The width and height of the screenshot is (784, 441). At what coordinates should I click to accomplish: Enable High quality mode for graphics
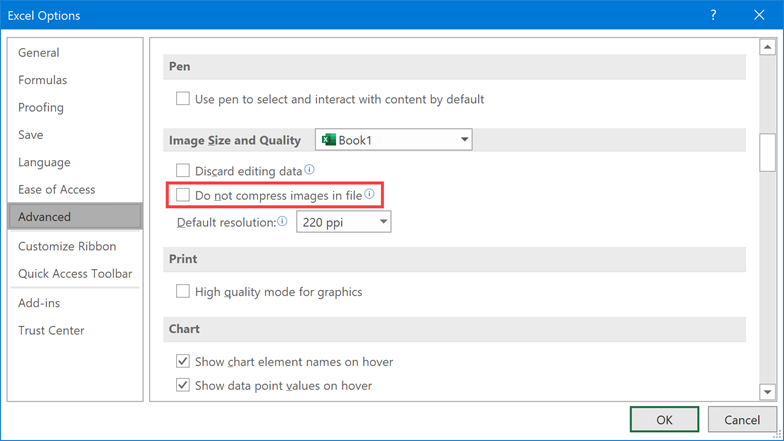[183, 291]
